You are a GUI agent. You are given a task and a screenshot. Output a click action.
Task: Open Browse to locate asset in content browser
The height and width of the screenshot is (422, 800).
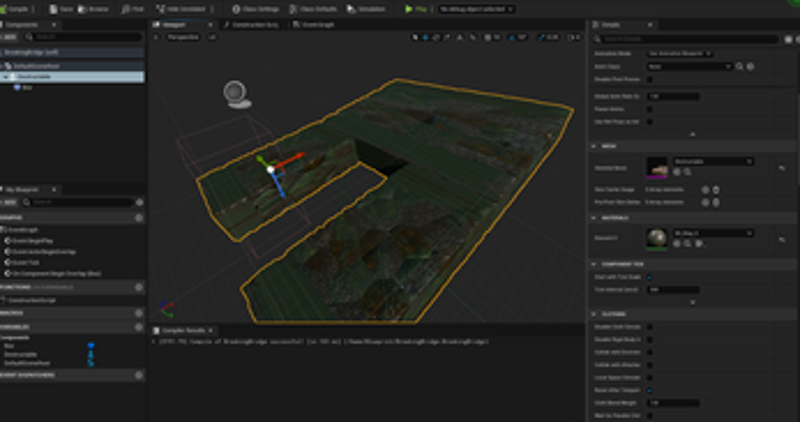point(94,8)
